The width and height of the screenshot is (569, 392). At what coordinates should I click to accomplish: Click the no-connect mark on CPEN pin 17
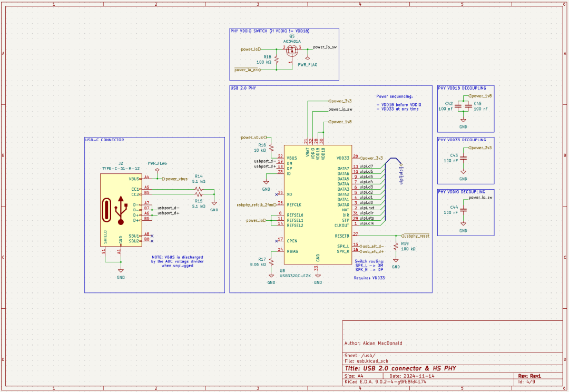point(277,241)
